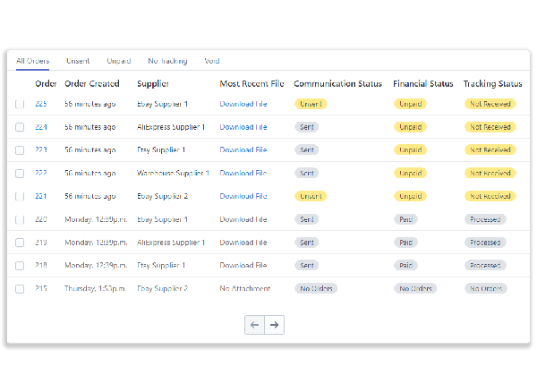Click Ebay Supplier 2 on order 221
537x392 pixels.
[x=162, y=196]
